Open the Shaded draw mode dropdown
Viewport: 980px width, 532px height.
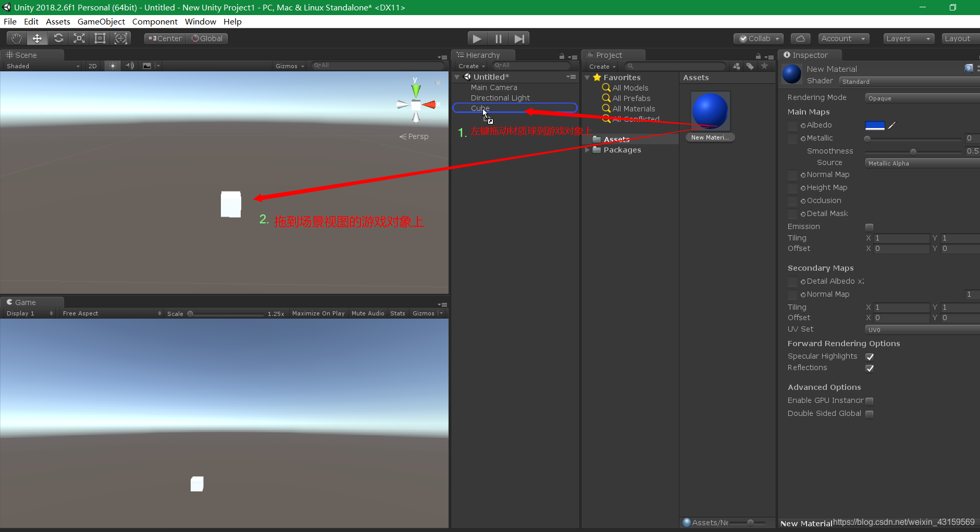43,66
